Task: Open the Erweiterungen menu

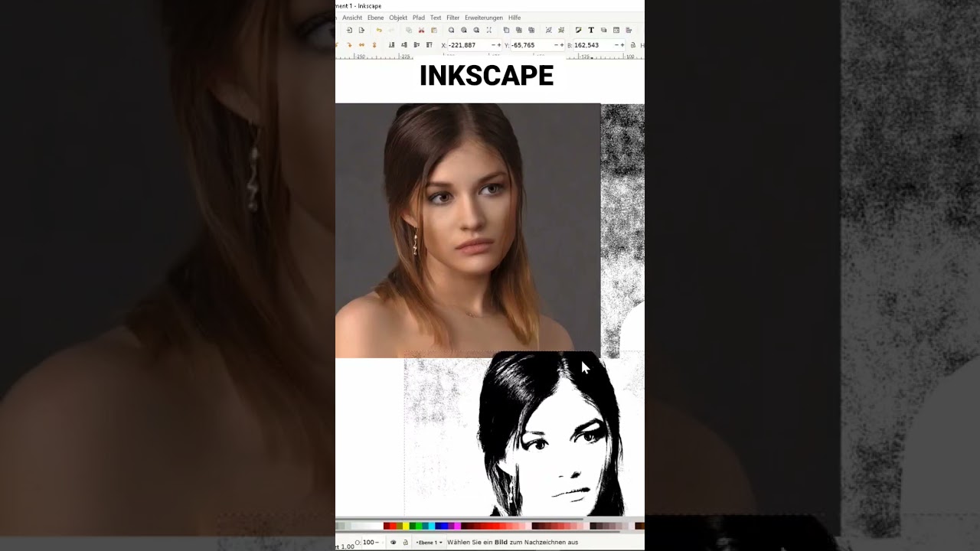Action: 484,18
